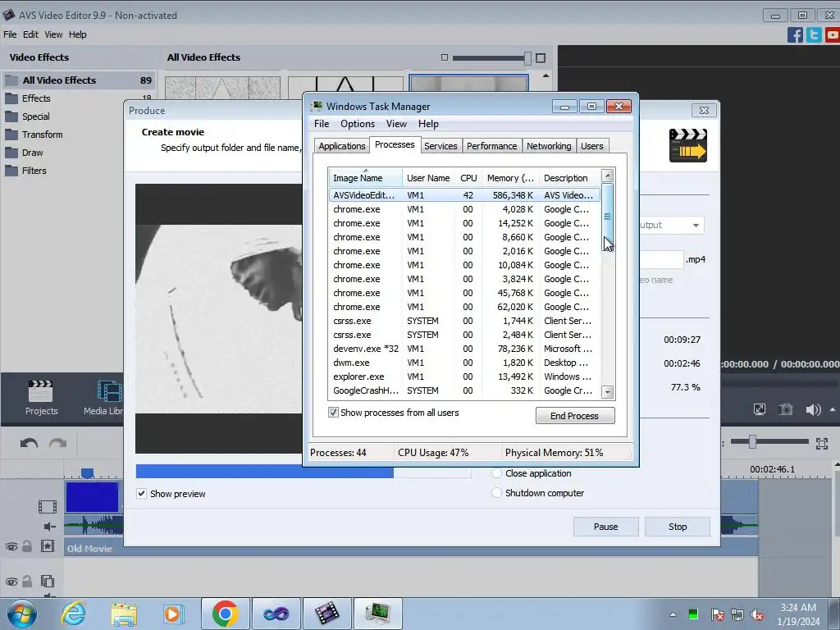Click the redo arrow icon
The width and height of the screenshot is (840, 630).
57,443
